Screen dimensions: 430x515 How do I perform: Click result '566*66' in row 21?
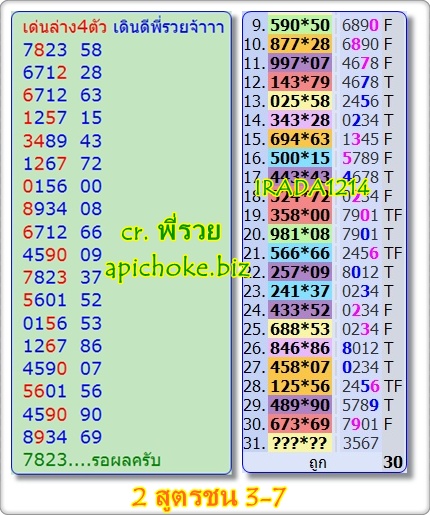click(x=300, y=253)
